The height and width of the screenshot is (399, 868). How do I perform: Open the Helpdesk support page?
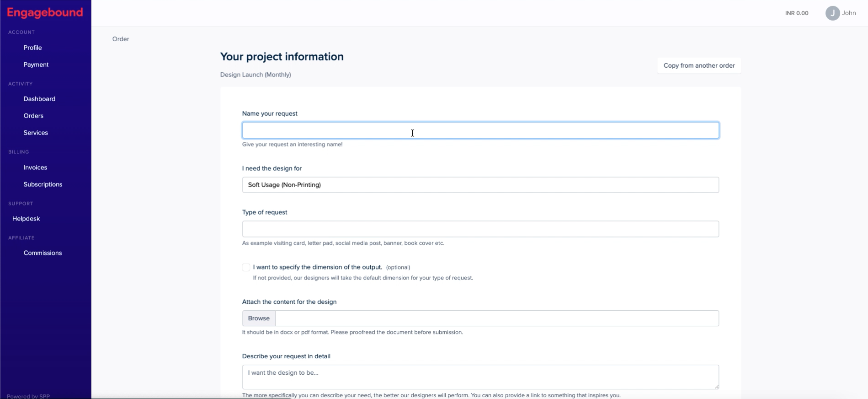(26, 219)
